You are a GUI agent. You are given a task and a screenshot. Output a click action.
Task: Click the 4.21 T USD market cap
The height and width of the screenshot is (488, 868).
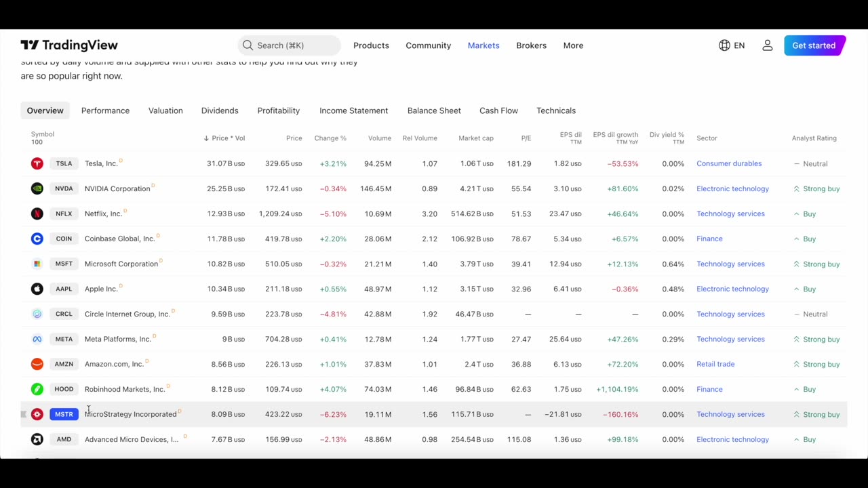click(476, 188)
